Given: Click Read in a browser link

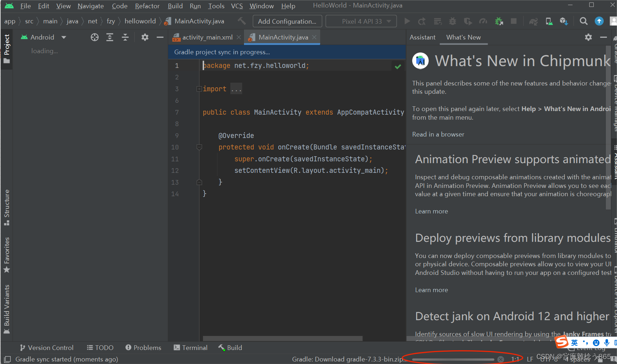Looking at the screenshot, I should click(x=438, y=134).
